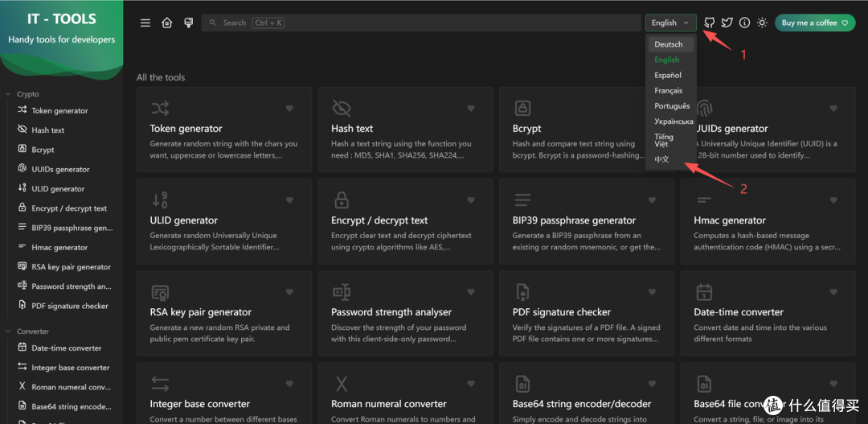Click the BIP39 passphrase generator lines icon
Screen dimensions: 868x424
pos(522,200)
